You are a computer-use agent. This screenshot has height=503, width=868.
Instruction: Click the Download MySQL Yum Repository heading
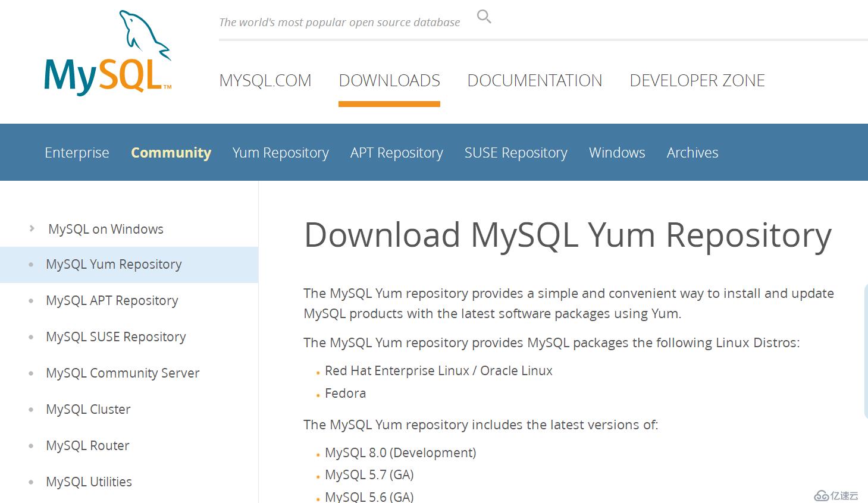click(x=568, y=235)
